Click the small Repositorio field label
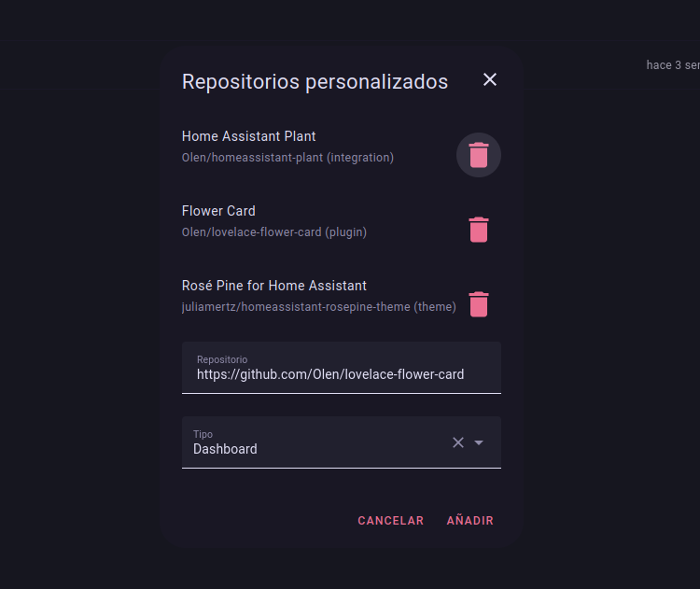 click(x=222, y=359)
